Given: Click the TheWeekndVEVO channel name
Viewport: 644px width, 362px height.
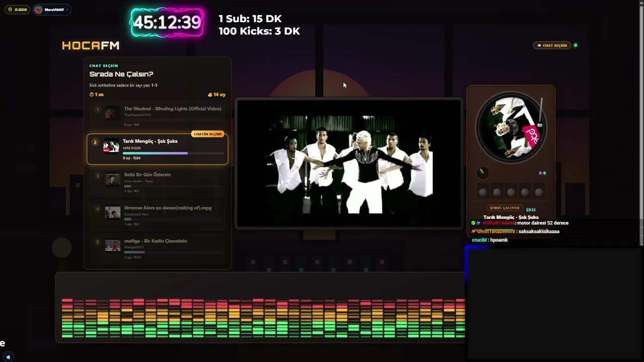Looking at the screenshot, I should pyautogui.click(x=137, y=115).
